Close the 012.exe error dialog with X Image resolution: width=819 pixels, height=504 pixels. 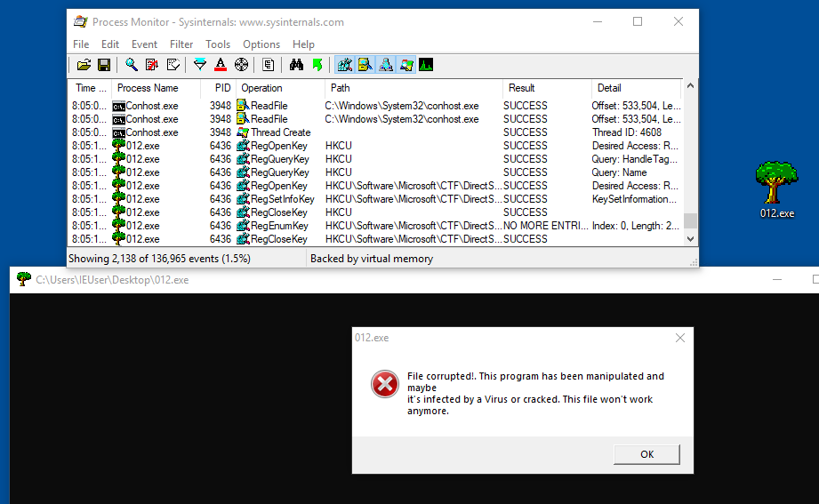pyautogui.click(x=680, y=338)
